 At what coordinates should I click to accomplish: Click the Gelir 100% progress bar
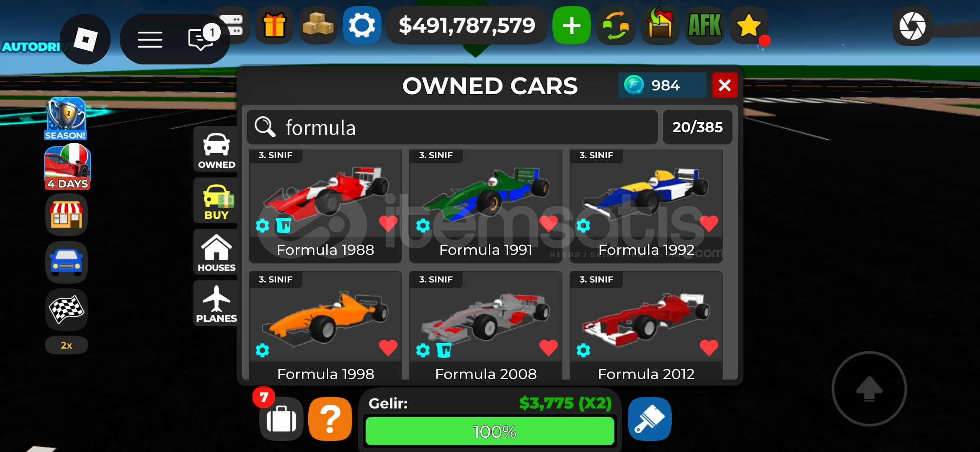(x=490, y=431)
